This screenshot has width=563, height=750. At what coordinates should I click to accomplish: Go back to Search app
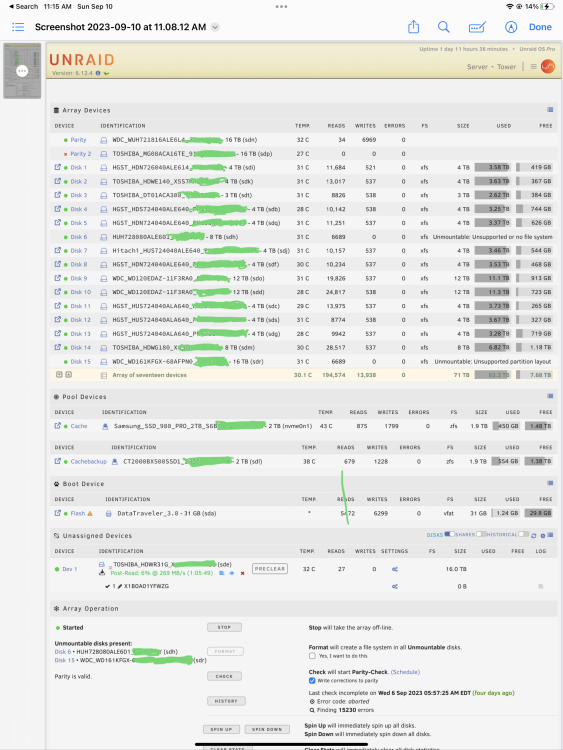click(x=23, y=6)
